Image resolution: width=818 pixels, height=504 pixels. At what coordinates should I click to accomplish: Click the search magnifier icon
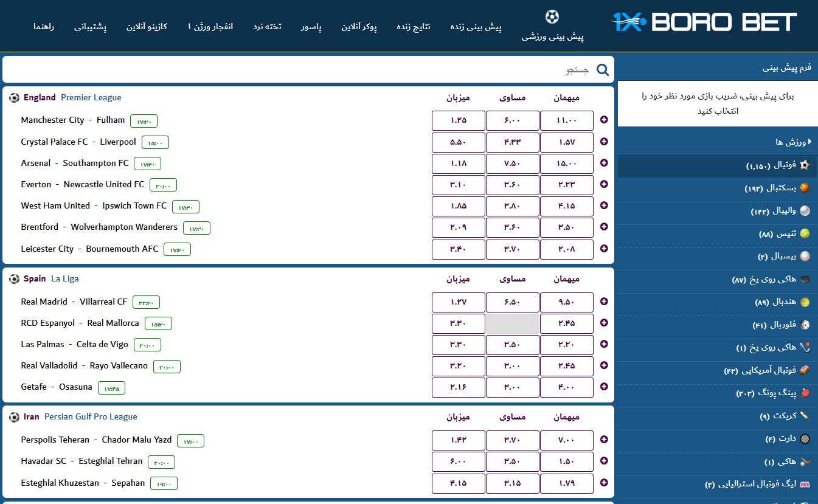click(602, 70)
